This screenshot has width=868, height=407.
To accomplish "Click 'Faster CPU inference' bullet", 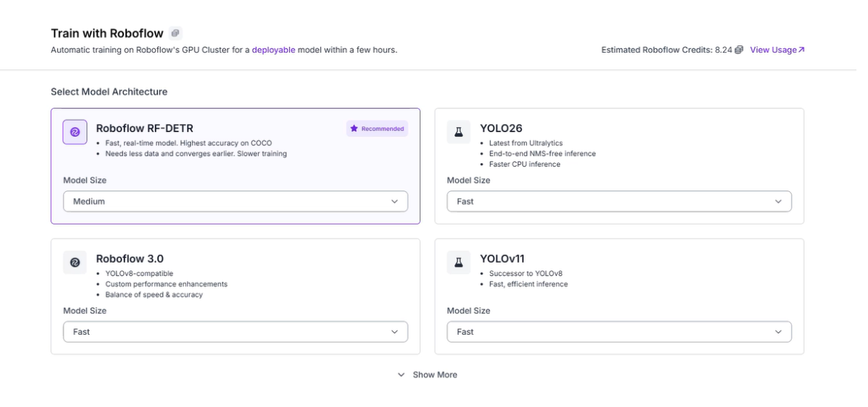I will [524, 165].
